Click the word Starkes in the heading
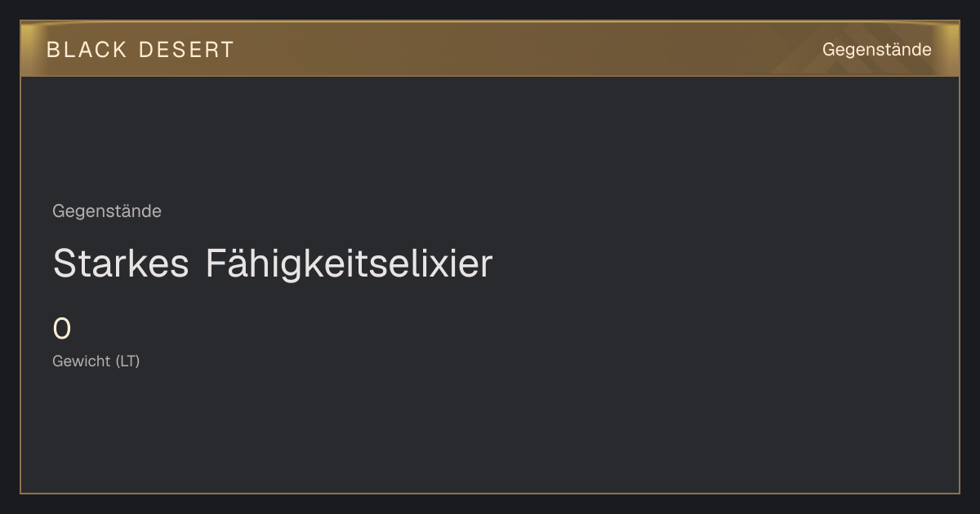The width and height of the screenshot is (980, 514). (x=121, y=264)
